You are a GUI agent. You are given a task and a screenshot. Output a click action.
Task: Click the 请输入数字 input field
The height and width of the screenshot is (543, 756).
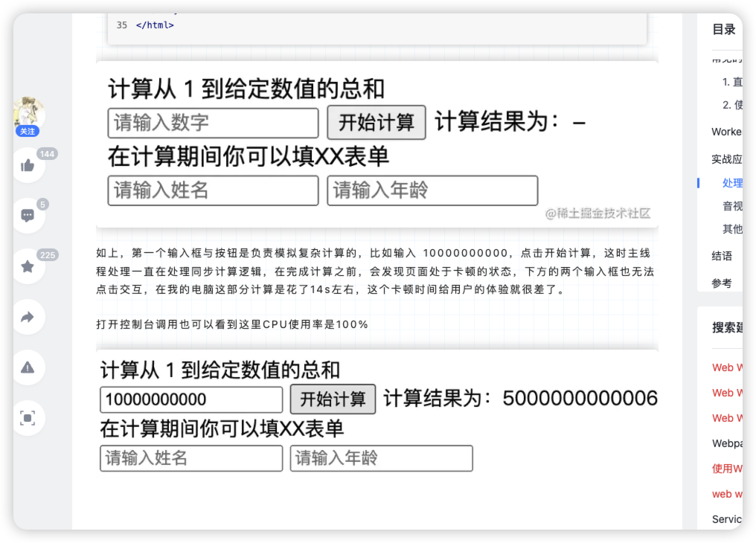pos(213,122)
